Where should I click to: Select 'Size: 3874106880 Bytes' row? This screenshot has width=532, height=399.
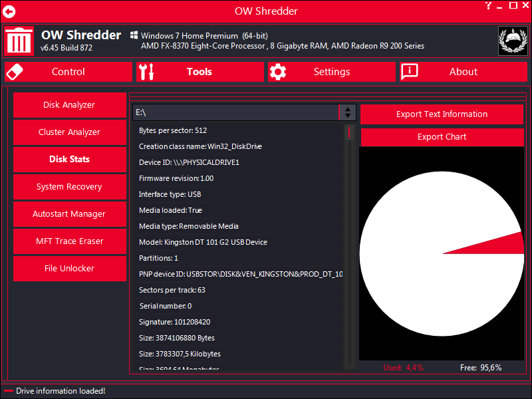[238, 338]
